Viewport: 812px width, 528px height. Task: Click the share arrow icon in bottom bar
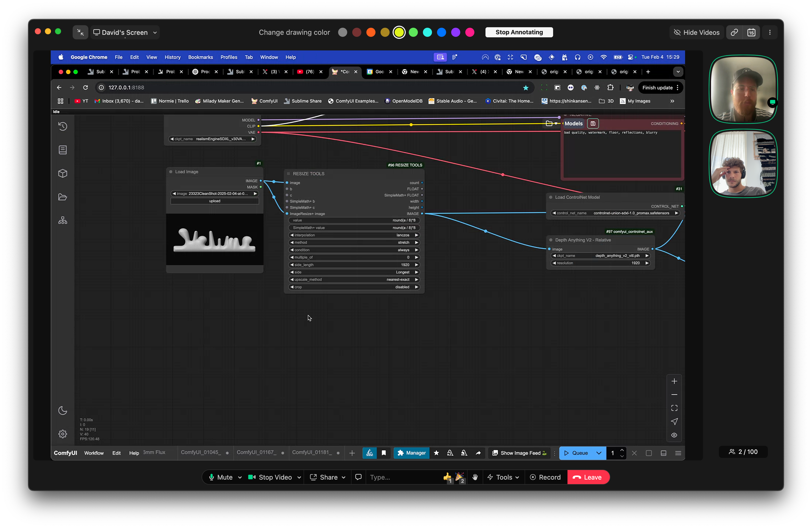[478, 453]
